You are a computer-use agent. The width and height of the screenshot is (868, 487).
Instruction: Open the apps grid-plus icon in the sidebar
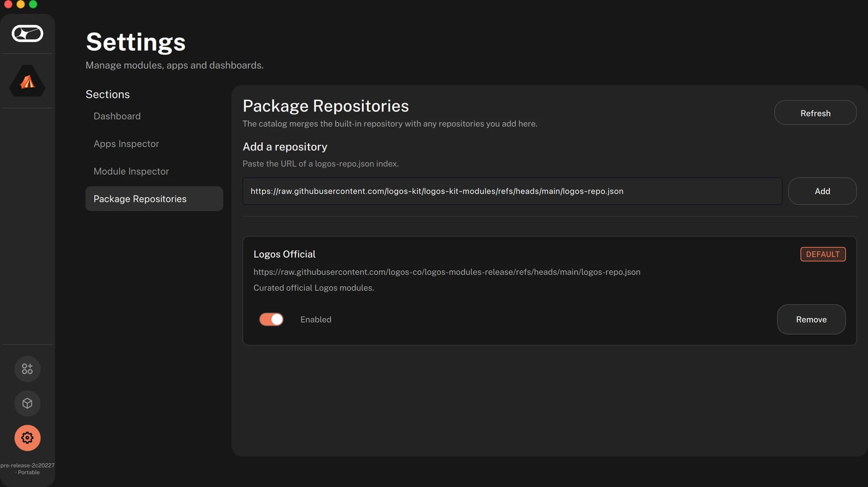click(x=27, y=369)
